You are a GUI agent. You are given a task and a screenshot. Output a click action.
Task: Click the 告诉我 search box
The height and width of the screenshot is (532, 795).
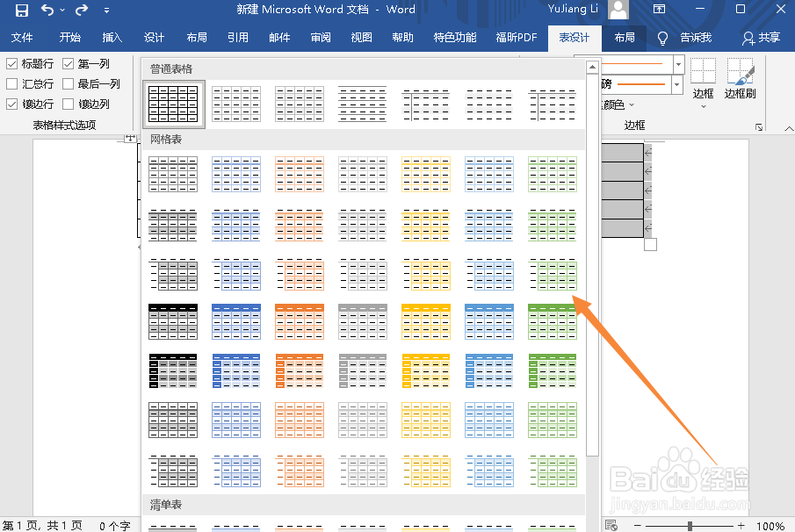point(696,38)
